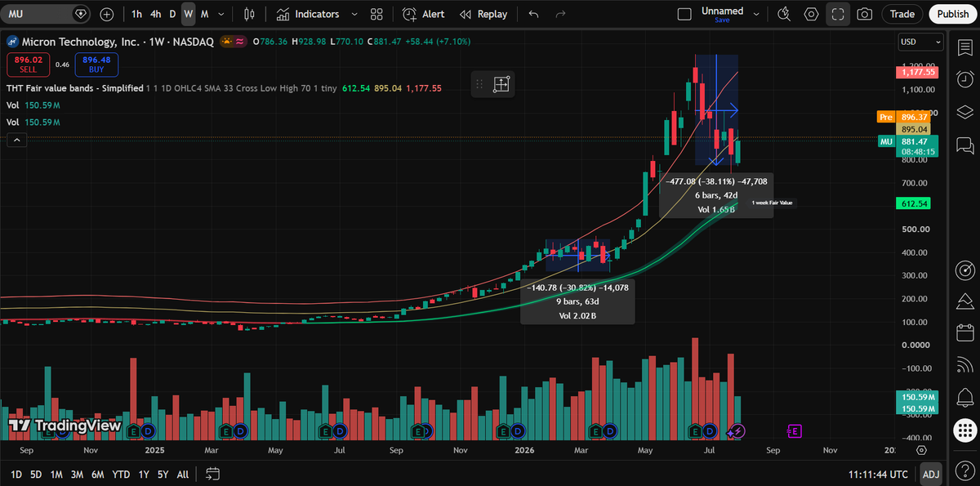This screenshot has height=486, width=980.
Task: Click the red 896.02 SELL button
Action: coord(29,65)
